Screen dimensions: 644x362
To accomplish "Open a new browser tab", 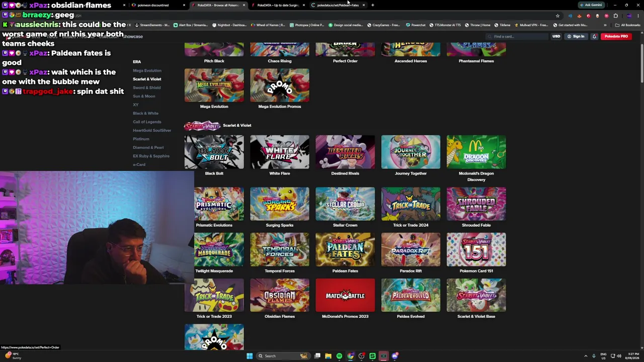I will [372, 5].
